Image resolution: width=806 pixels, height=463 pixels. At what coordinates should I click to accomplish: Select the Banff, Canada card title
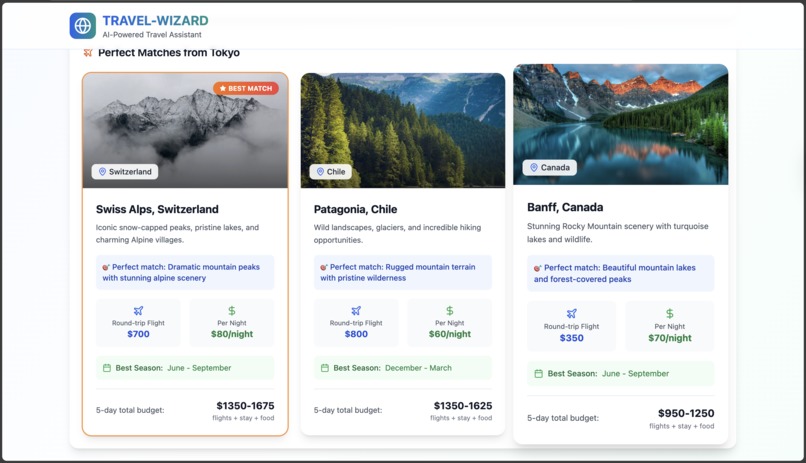(565, 207)
